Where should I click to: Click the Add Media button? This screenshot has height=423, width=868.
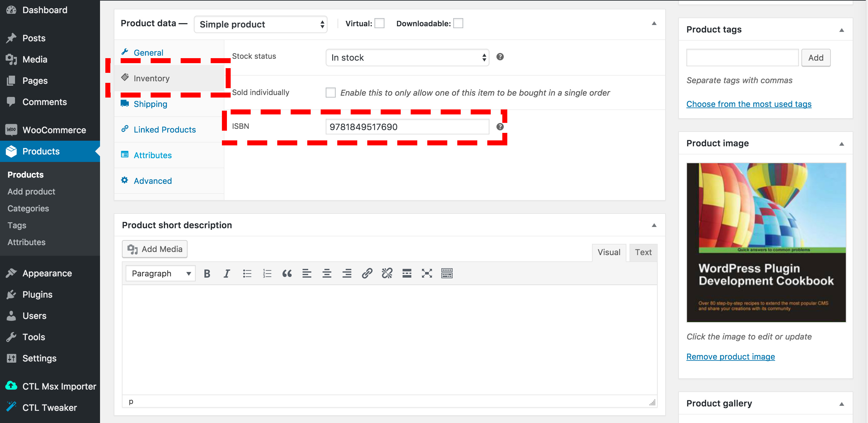(155, 249)
